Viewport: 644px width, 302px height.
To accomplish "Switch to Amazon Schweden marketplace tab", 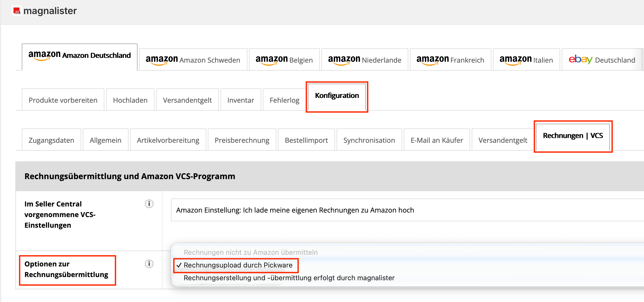I will (193, 60).
